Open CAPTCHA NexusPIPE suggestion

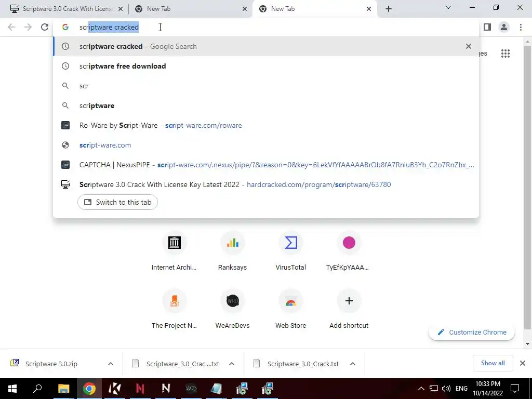266,165
